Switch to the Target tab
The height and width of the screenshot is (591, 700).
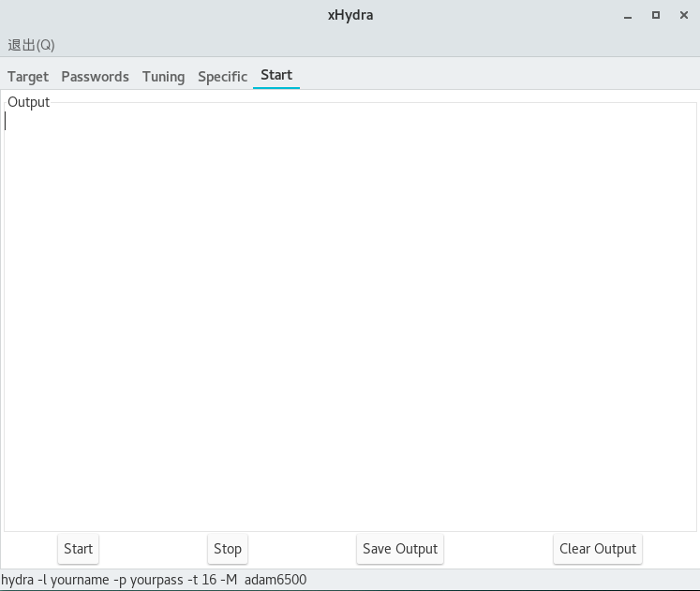(x=28, y=77)
